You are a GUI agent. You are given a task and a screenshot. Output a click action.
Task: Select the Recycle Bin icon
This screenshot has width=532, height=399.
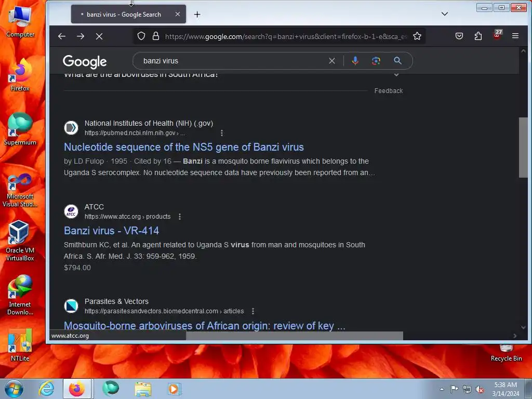[x=506, y=353]
